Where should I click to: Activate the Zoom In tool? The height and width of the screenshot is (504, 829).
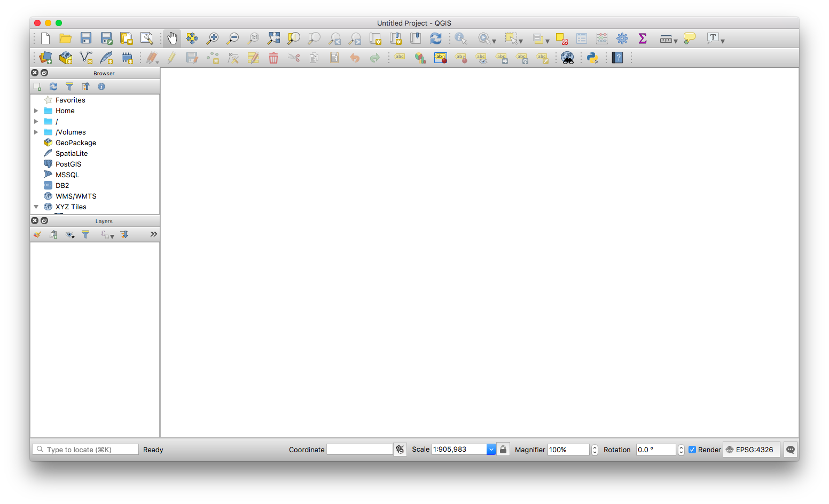pyautogui.click(x=212, y=38)
